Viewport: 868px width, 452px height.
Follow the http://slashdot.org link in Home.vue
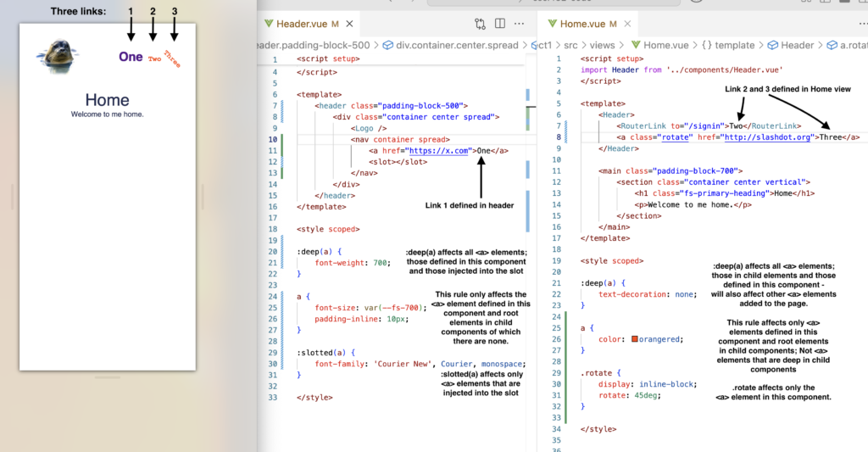tap(767, 137)
